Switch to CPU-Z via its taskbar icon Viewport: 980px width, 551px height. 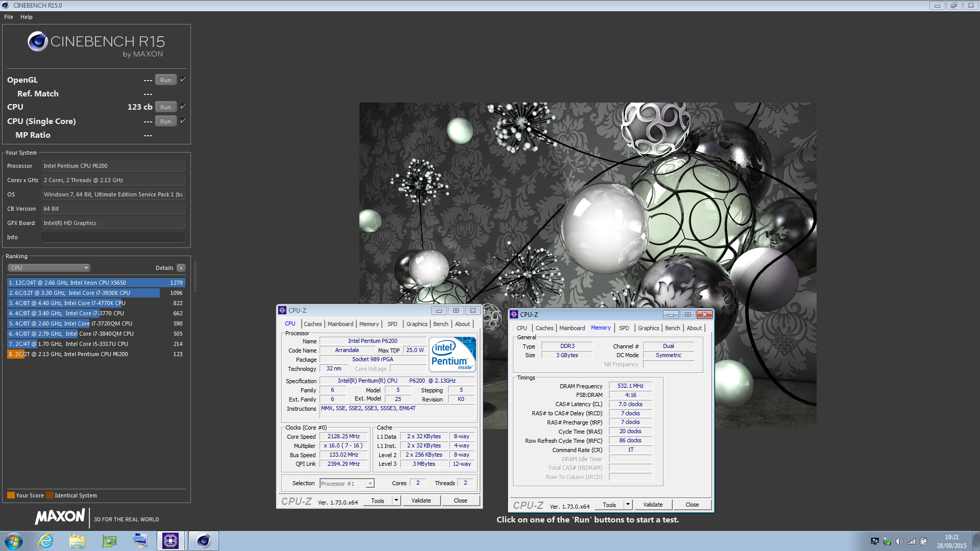[x=170, y=541]
